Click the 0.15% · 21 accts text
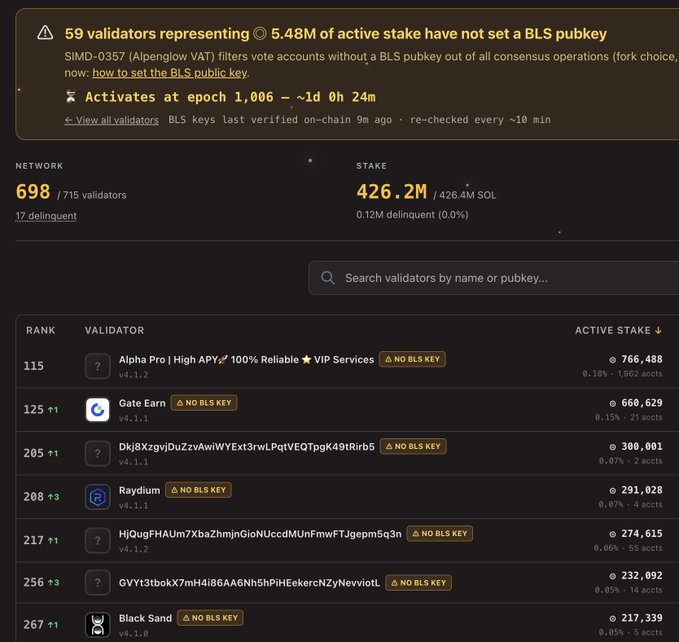This screenshot has height=642, width=679. tap(628, 417)
